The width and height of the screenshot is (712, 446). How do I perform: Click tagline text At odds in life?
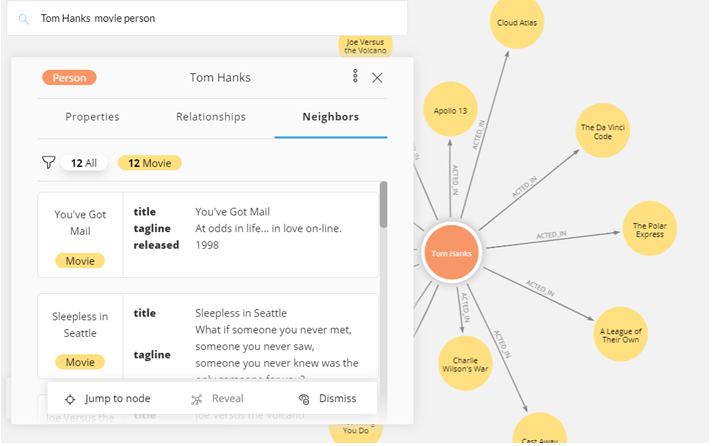click(x=268, y=228)
